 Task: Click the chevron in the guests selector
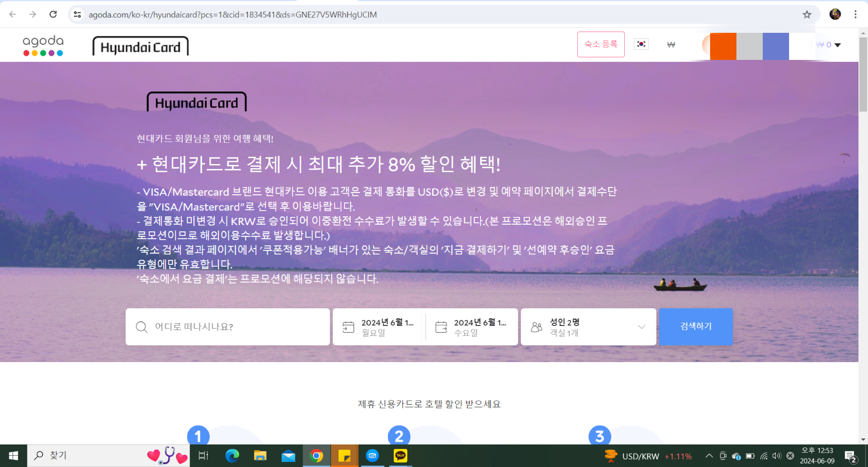[x=641, y=327]
